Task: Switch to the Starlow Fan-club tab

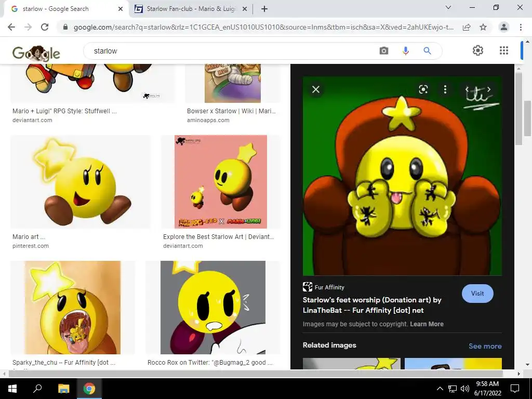Action: click(x=191, y=9)
